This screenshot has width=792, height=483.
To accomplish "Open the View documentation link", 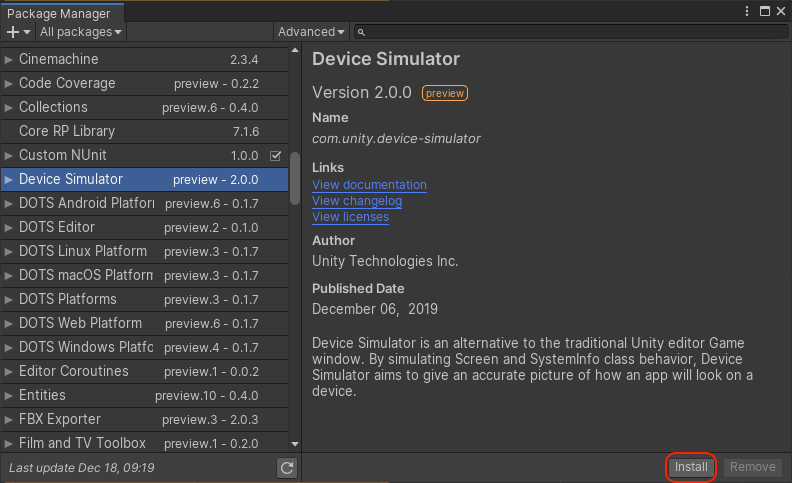I will click(x=369, y=185).
